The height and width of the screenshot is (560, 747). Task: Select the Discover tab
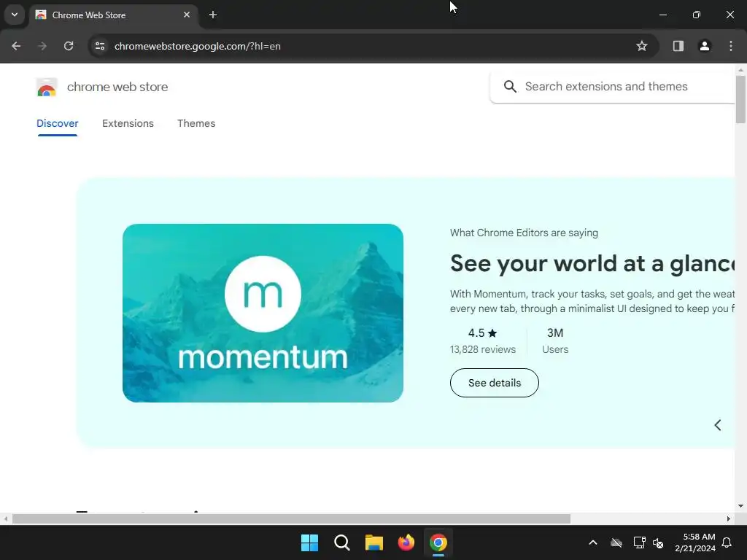point(57,123)
